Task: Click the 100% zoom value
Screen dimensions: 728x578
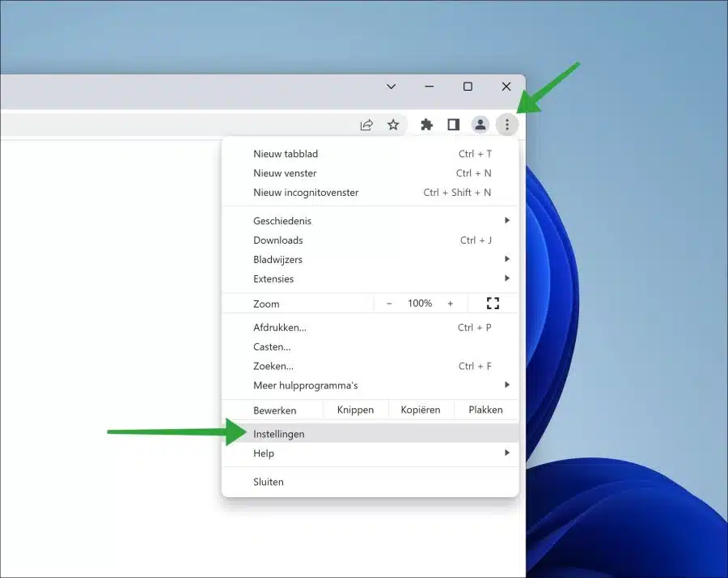Action: [420, 304]
